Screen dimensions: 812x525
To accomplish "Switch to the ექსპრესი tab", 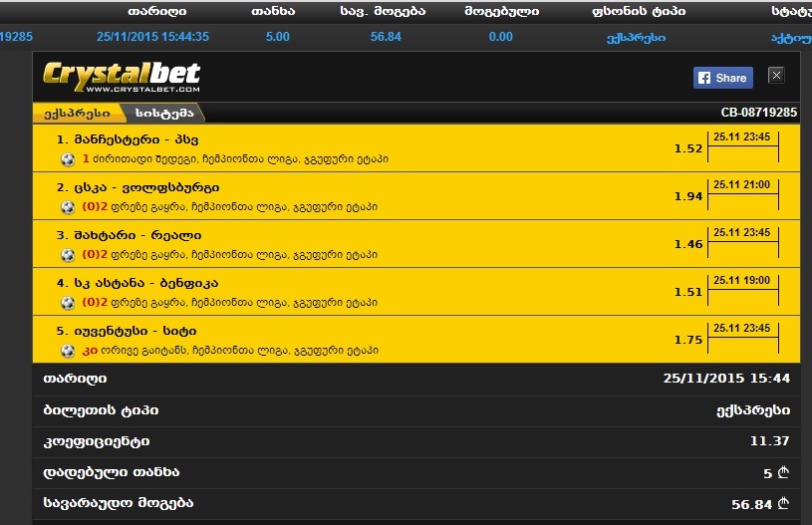I will coord(78,113).
